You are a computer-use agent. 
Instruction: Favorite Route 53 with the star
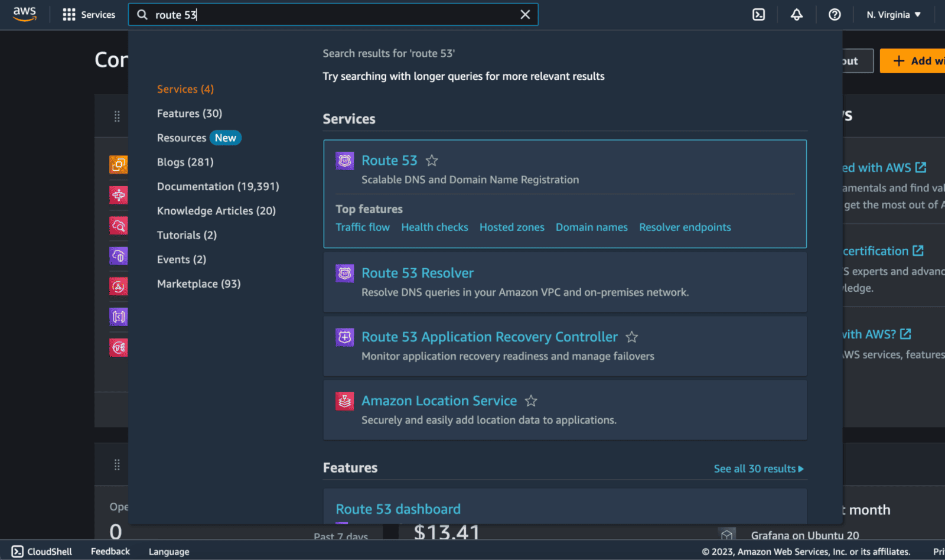coord(432,161)
